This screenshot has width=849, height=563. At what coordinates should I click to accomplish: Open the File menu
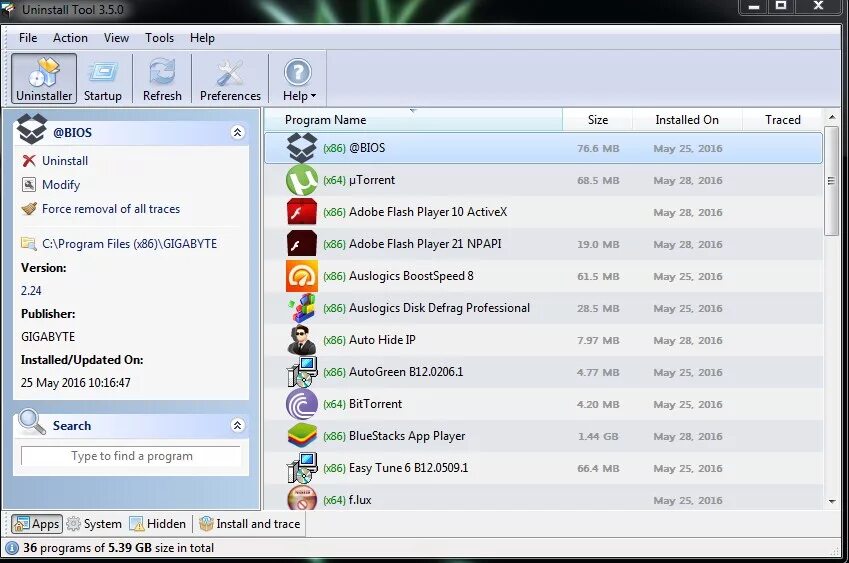coord(28,38)
